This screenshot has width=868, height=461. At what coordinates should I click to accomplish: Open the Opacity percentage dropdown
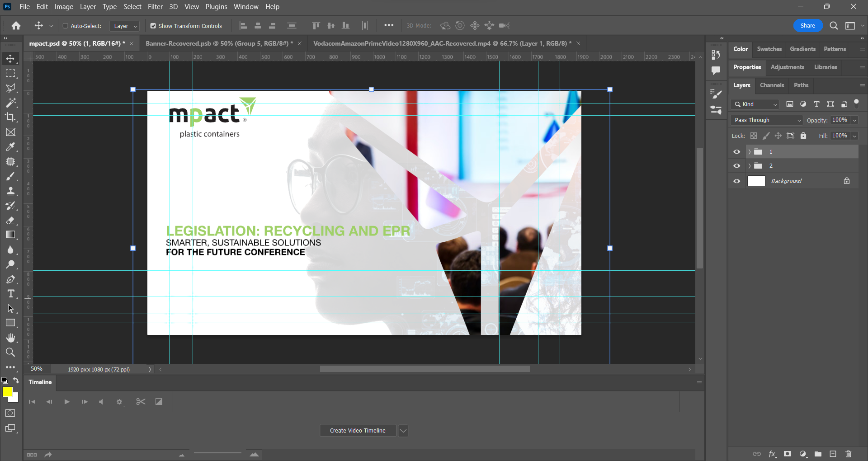point(855,120)
